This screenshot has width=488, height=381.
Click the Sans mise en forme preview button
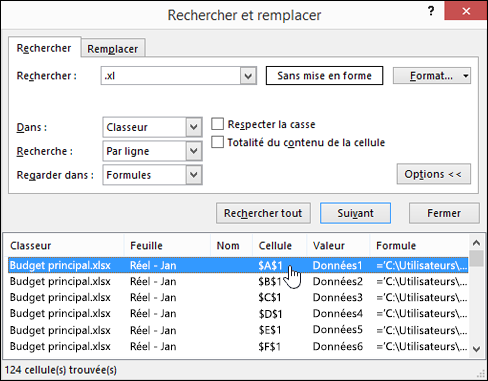click(x=324, y=76)
